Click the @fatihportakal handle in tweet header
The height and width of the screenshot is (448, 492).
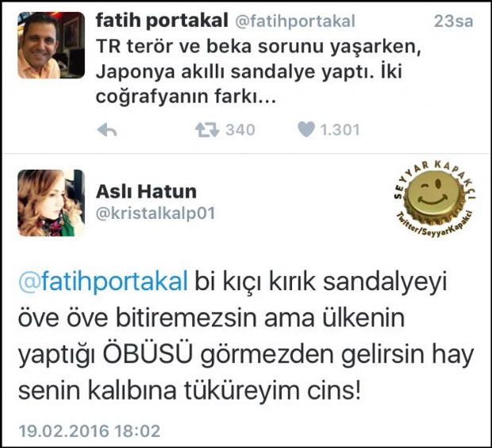pos(295,21)
